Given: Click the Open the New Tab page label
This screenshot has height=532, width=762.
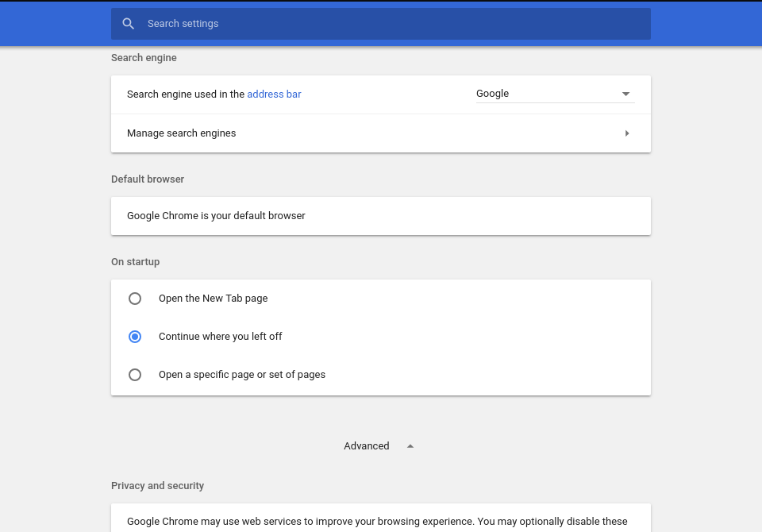Looking at the screenshot, I should 213,298.
